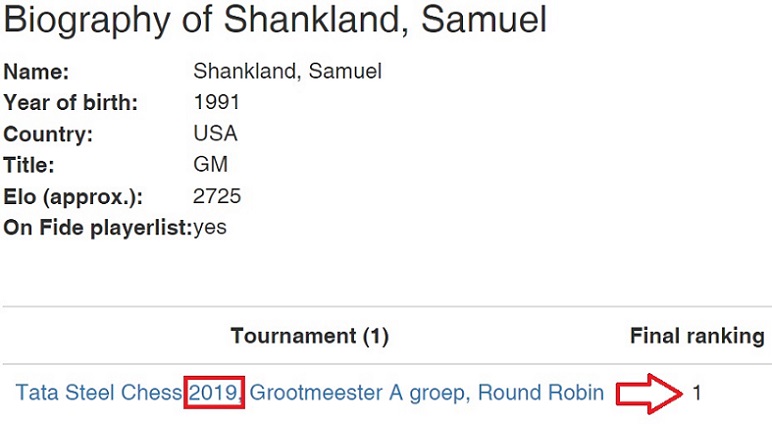The height and width of the screenshot is (424, 772).
Task: Click the Elo rating value 2725
Action: [217, 196]
